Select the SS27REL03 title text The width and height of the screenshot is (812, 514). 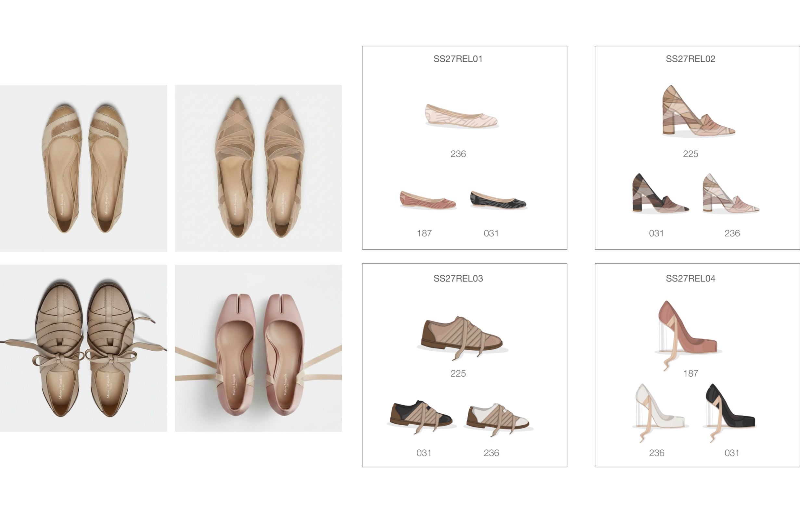click(x=458, y=278)
